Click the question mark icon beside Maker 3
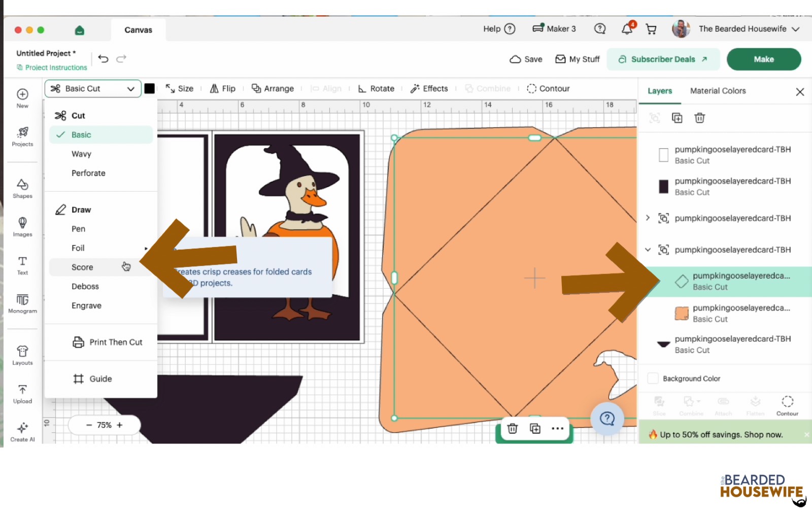812x516 pixels. coord(600,29)
